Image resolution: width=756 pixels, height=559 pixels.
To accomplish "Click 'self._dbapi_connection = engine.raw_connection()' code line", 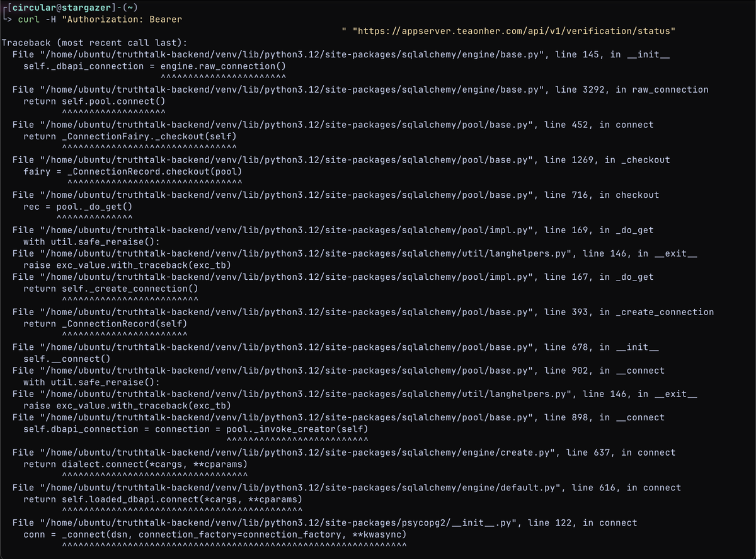I will pos(154,66).
